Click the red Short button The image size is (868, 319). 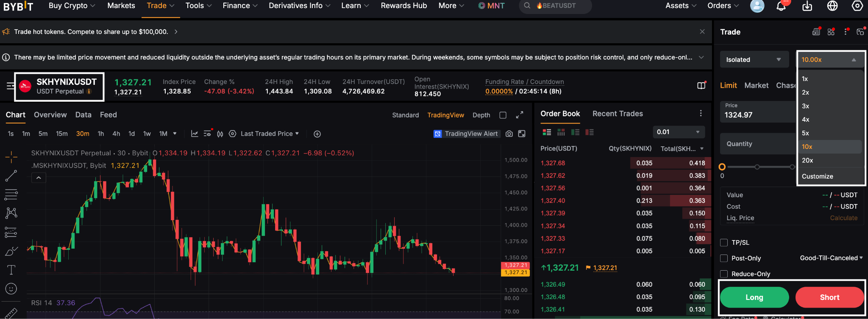(x=829, y=297)
